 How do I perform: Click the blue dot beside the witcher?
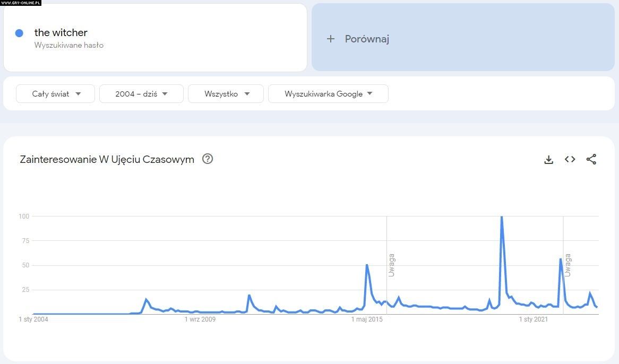point(19,33)
